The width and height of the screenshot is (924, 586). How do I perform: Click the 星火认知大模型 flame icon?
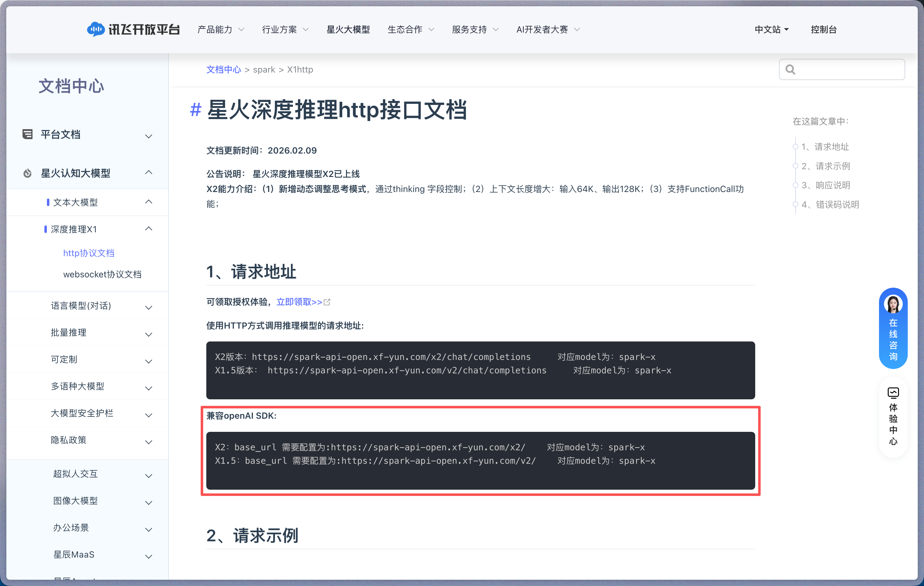pyautogui.click(x=27, y=173)
